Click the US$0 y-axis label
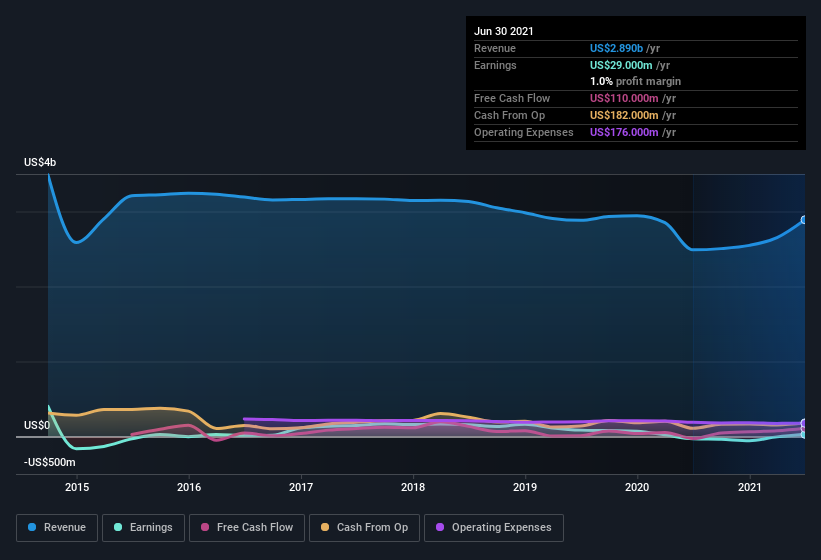The height and width of the screenshot is (560, 821). pos(37,425)
